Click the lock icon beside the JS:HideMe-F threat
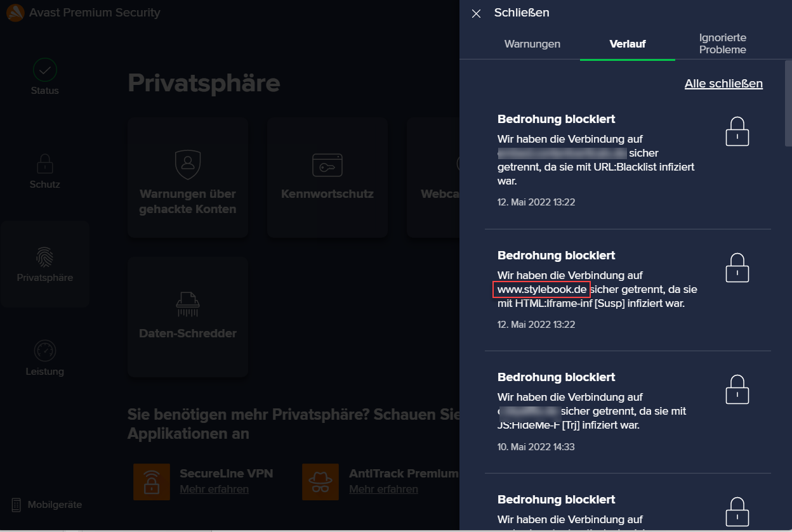The height and width of the screenshot is (532, 792). [737, 389]
